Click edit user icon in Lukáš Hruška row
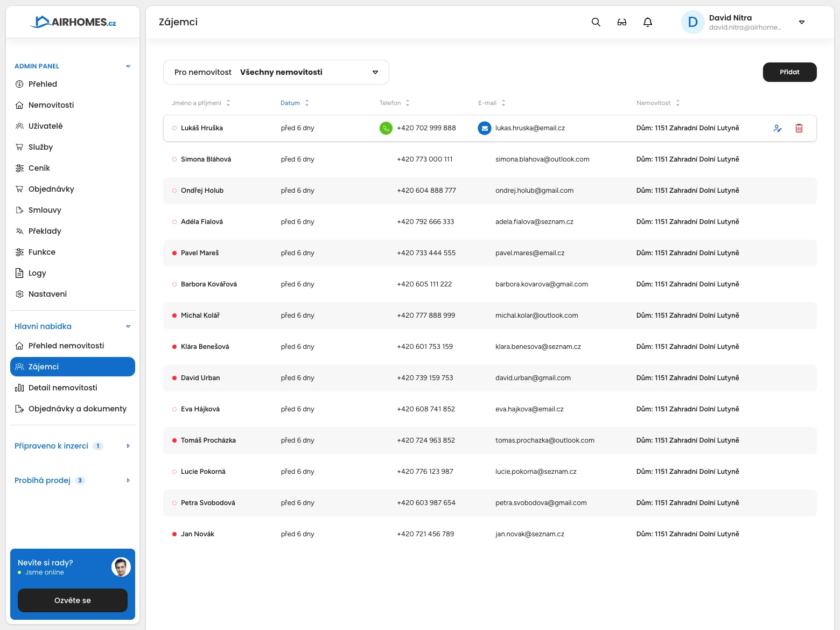Viewport: 840px width, 630px height. pos(778,128)
